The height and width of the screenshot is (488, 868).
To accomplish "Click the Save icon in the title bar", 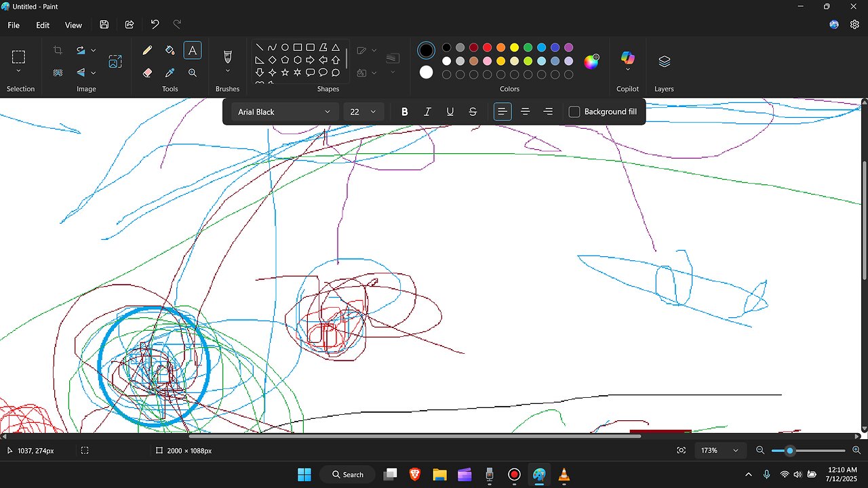I will [x=104, y=25].
